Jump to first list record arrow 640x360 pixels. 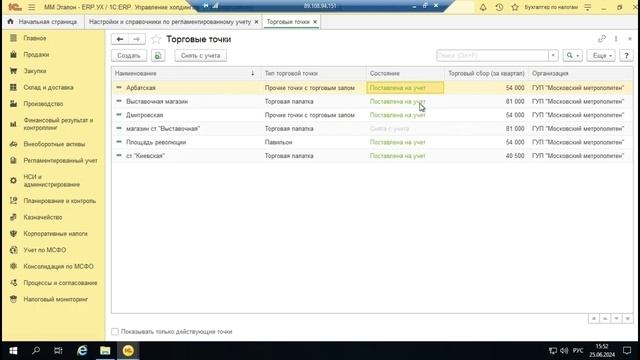click(593, 318)
